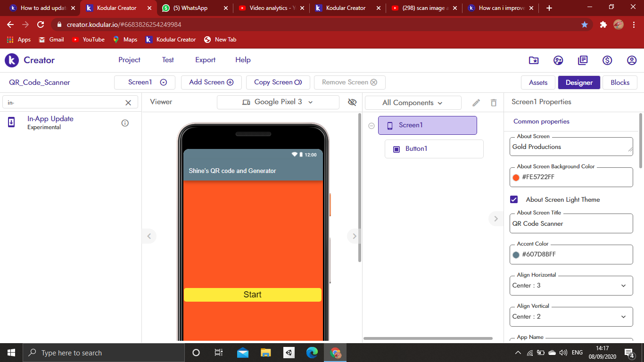Open the Unity icon in taskbar
The height and width of the screenshot is (362, 644).
tap(289, 353)
